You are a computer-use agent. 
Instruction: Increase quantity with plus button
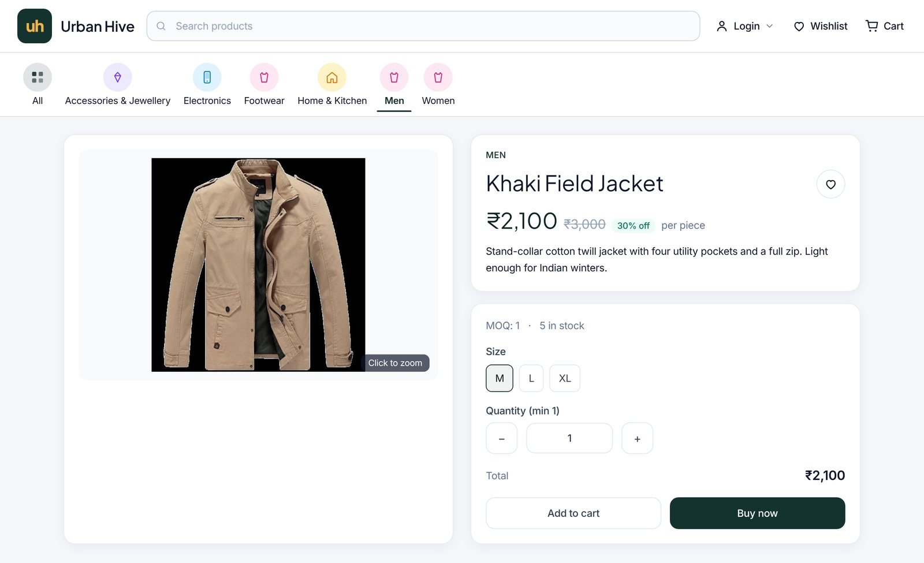coord(637,438)
